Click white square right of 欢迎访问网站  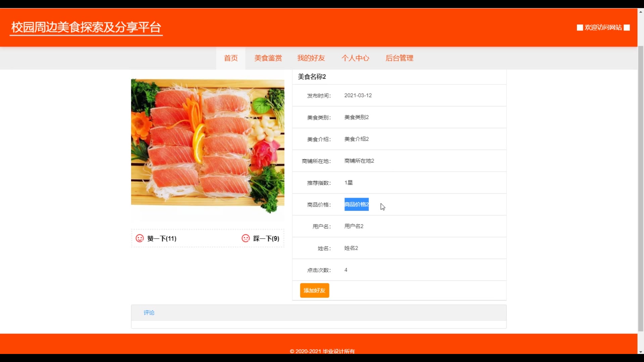[627, 27]
